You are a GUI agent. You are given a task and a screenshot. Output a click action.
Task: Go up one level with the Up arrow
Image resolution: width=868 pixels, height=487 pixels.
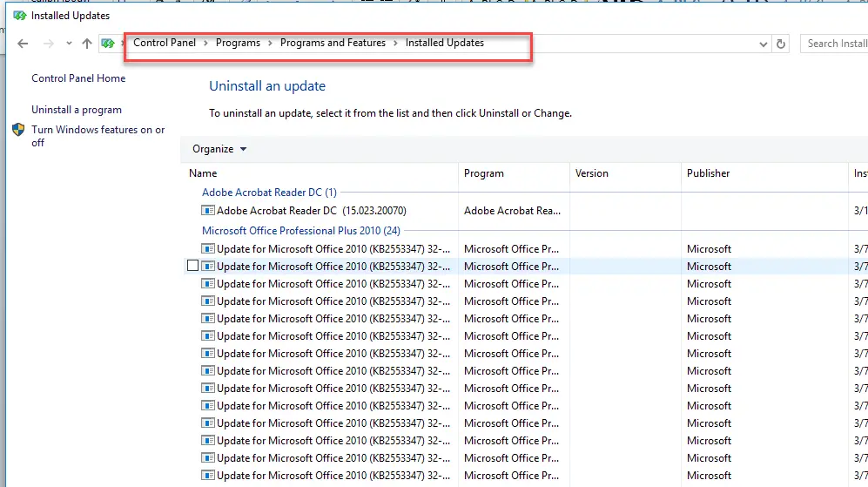(x=87, y=44)
